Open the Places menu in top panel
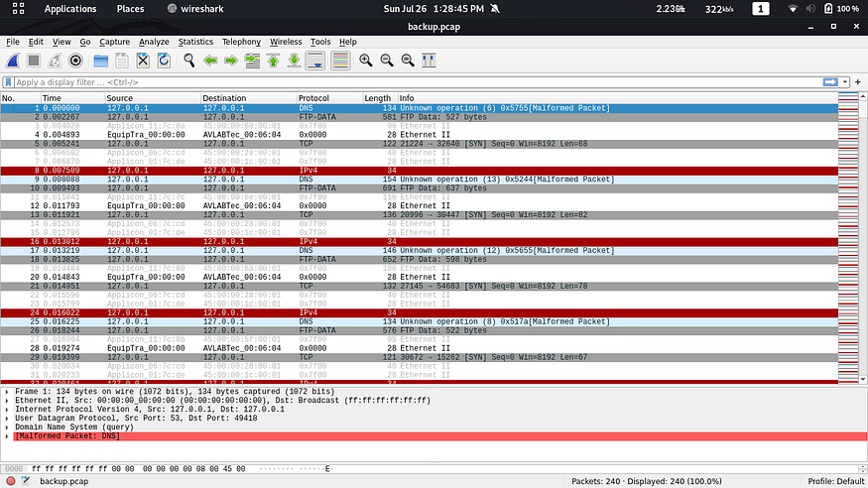The height and width of the screenshot is (488, 868). click(x=130, y=9)
